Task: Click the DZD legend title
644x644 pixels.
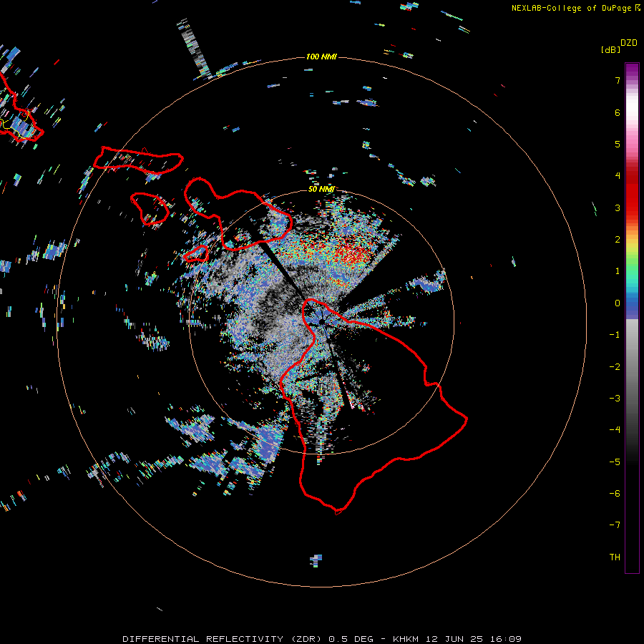Action: click(629, 43)
